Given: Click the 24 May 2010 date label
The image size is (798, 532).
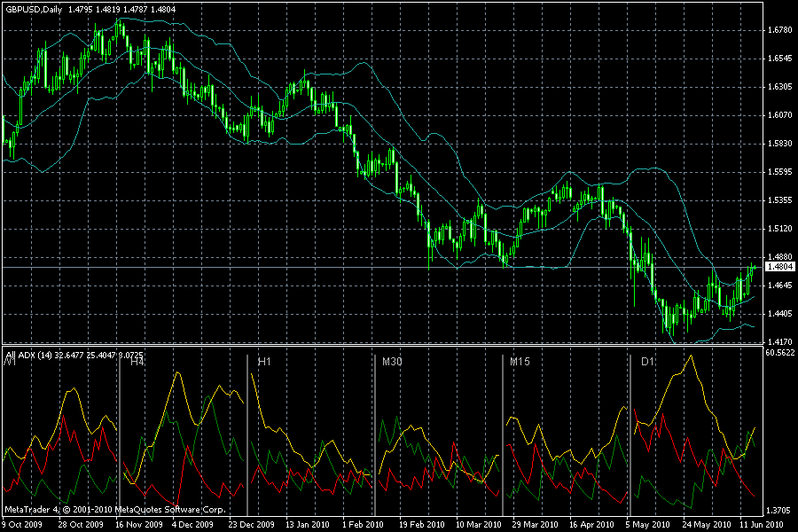Looking at the screenshot, I should click(x=707, y=524).
